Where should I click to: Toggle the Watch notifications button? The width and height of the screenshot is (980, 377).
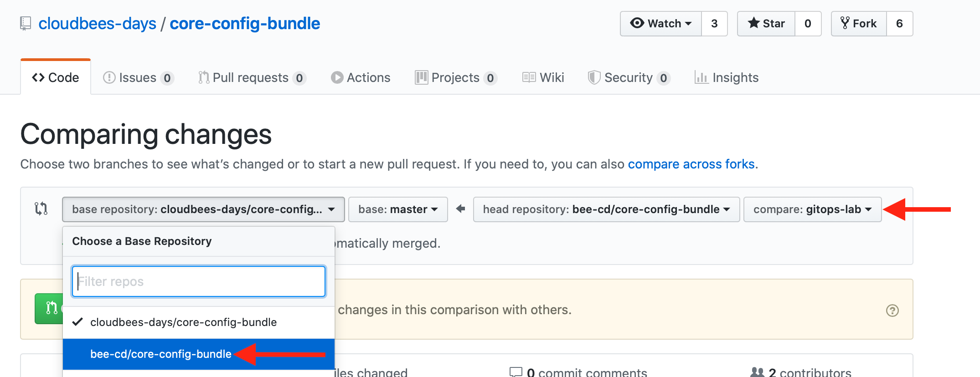coord(661,24)
